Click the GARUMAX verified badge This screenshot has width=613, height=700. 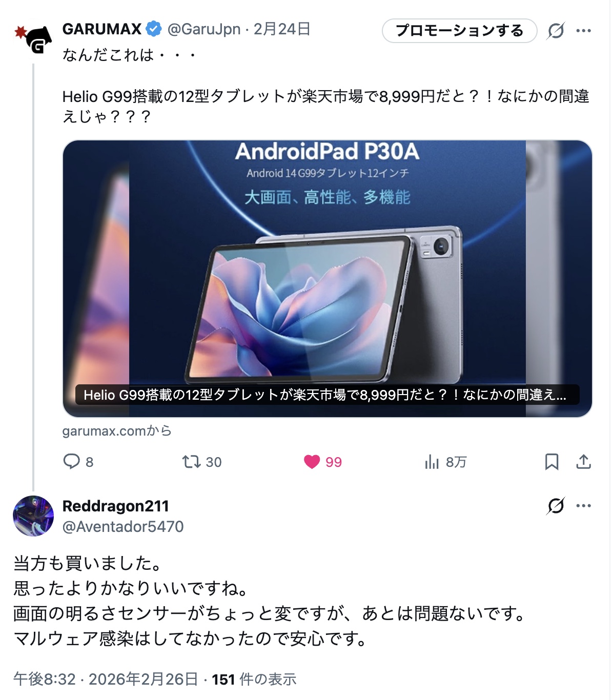tap(154, 29)
